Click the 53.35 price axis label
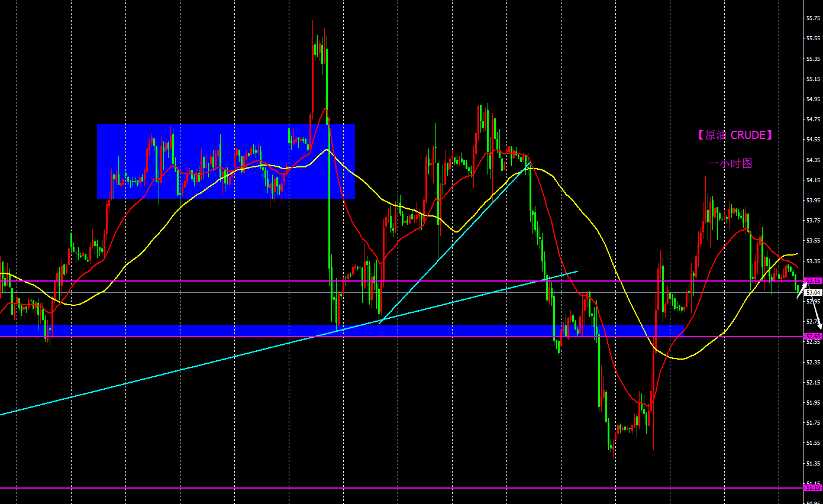 (813, 261)
